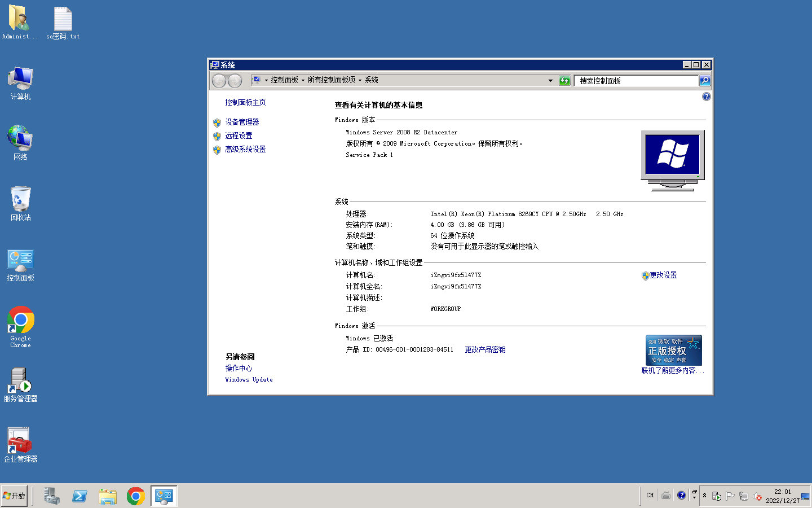Open Server Manager from taskbar
The height and width of the screenshot is (508, 812).
[x=51, y=496]
